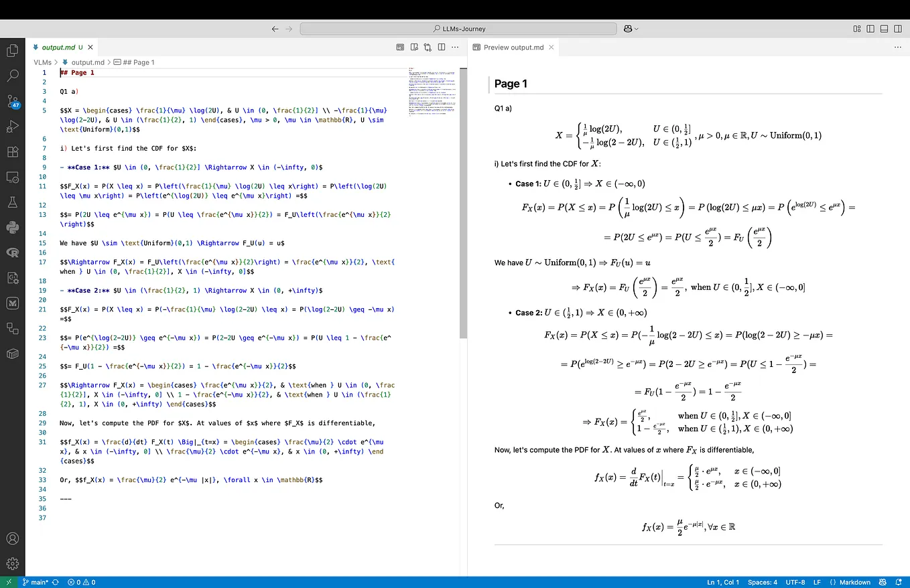Screen dimensions: 910x588
Task: Toggle the secondary side bar
Action: pyautogui.click(x=898, y=29)
